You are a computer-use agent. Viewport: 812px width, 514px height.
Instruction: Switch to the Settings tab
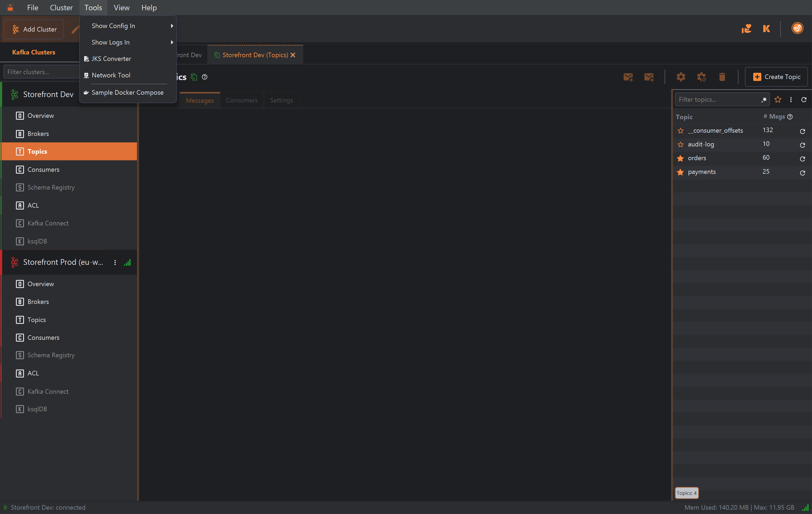281,100
